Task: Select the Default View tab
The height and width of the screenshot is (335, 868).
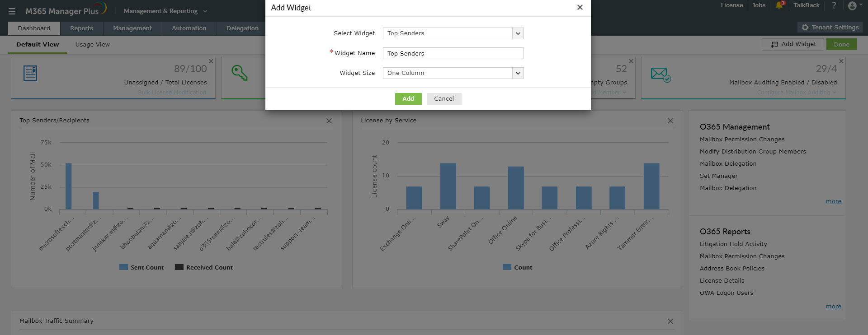Action: coord(38,45)
